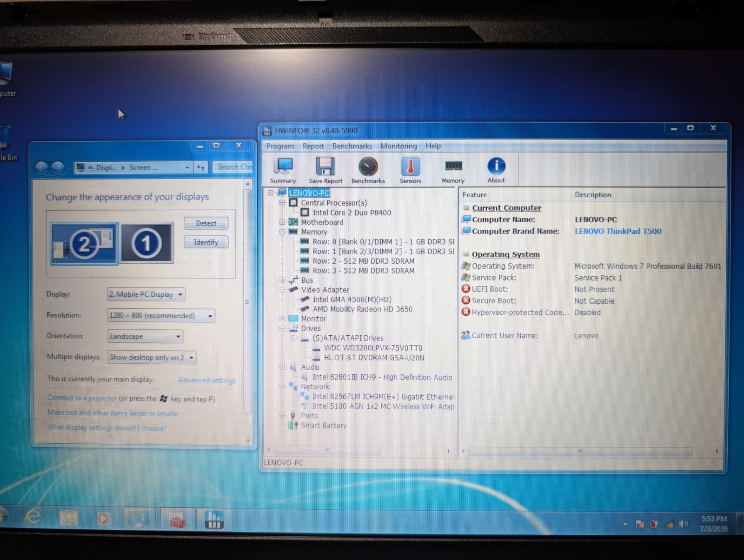Viewport: 744px width, 560px height.
Task: Click the taskbar clock showing 5:53 PM
Action: pyautogui.click(x=714, y=524)
